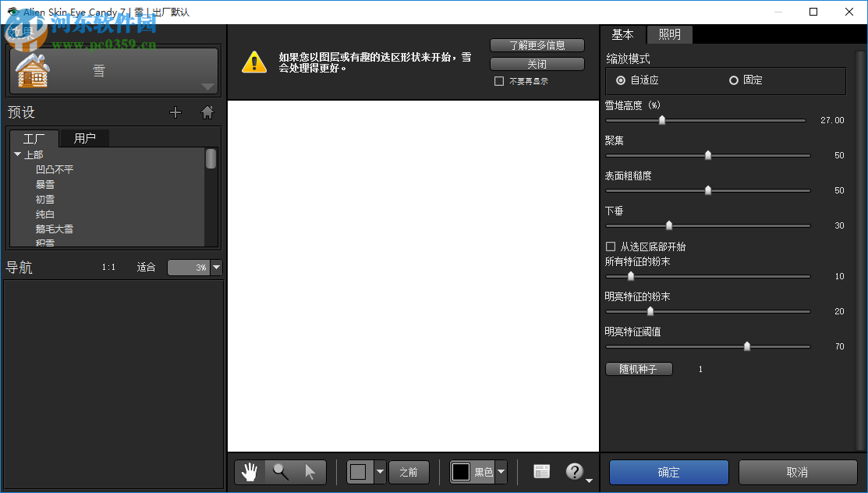This screenshot has height=493, width=868.
Task: Add a new preset with the plus icon
Action: (x=175, y=112)
